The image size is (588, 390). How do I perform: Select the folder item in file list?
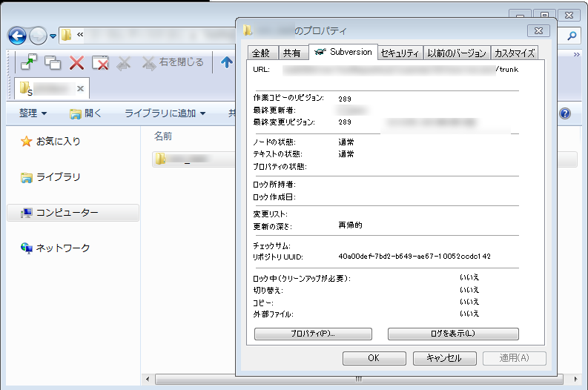[193, 159]
